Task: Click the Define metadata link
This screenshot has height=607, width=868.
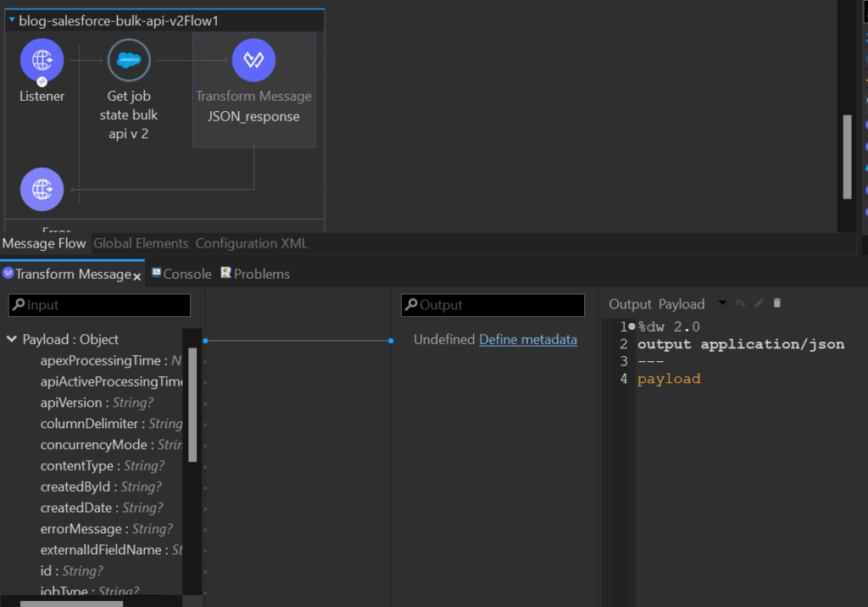Action: [528, 339]
